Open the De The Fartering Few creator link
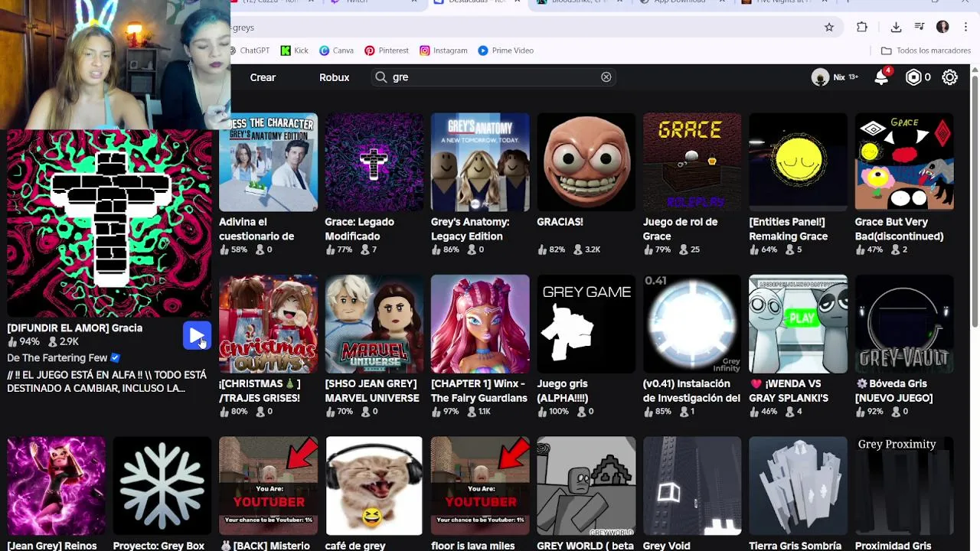The height and width of the screenshot is (551, 980). click(64, 357)
